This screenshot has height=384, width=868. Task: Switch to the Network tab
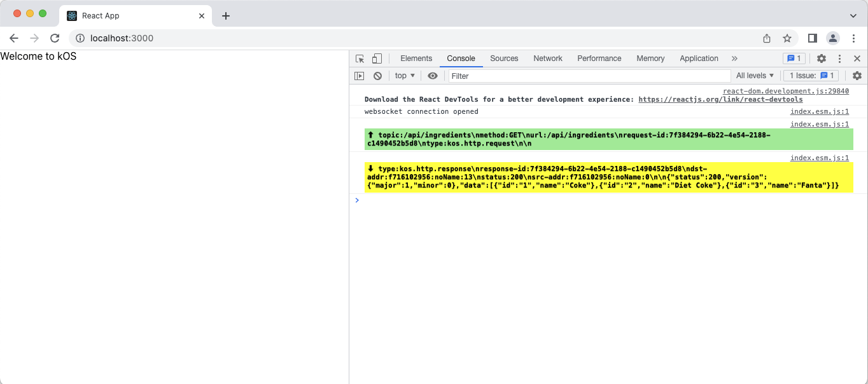click(x=548, y=58)
